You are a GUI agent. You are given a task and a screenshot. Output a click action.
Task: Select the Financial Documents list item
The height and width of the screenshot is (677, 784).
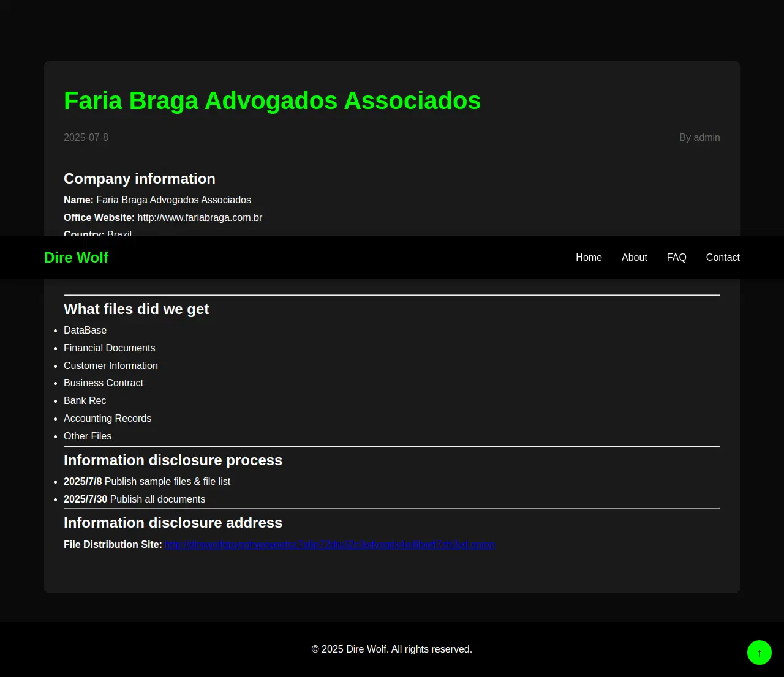[x=110, y=348]
